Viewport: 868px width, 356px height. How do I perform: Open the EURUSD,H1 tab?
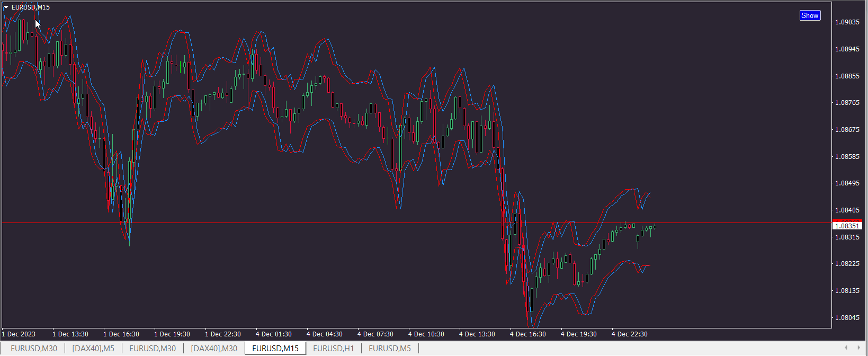(333, 348)
